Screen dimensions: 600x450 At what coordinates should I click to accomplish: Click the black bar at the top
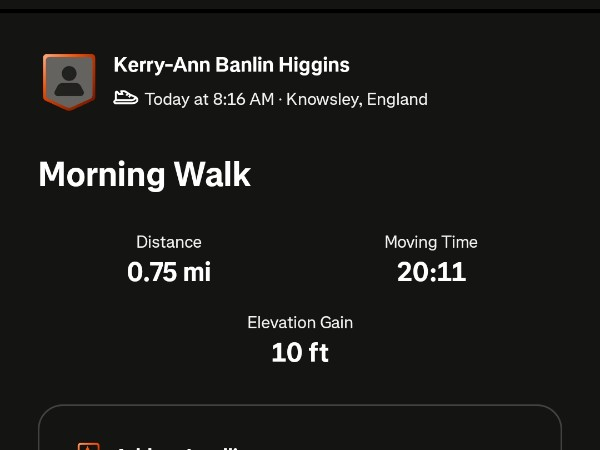point(300,5)
